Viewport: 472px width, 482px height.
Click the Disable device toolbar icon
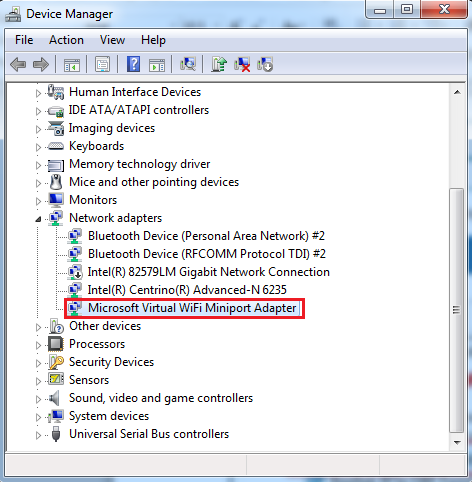click(265, 64)
